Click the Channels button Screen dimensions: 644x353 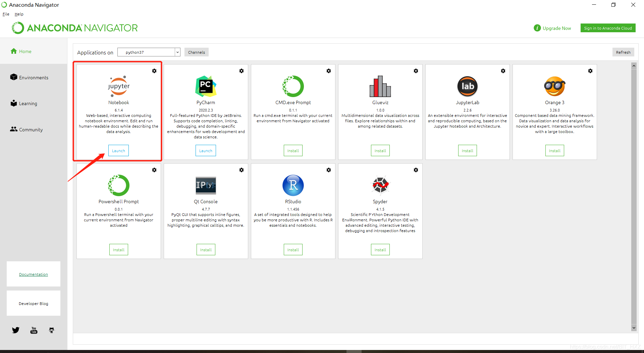pos(197,52)
